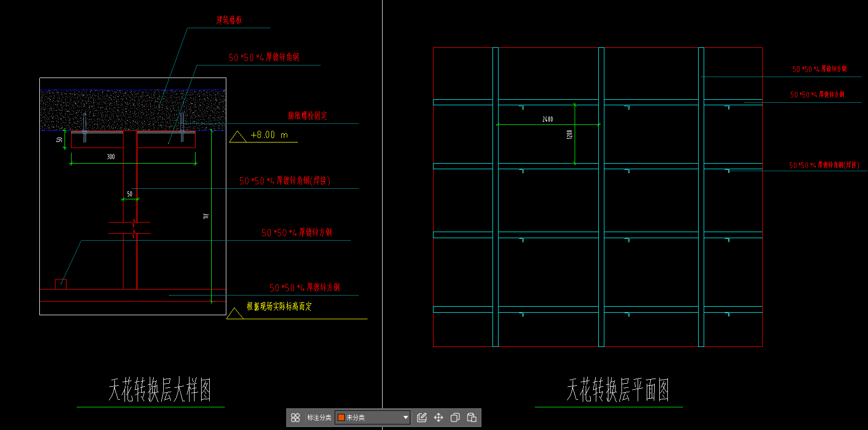The image size is (868, 430).
Task: Click the 天花转换层大样图 drawing title
Action: coord(160,390)
